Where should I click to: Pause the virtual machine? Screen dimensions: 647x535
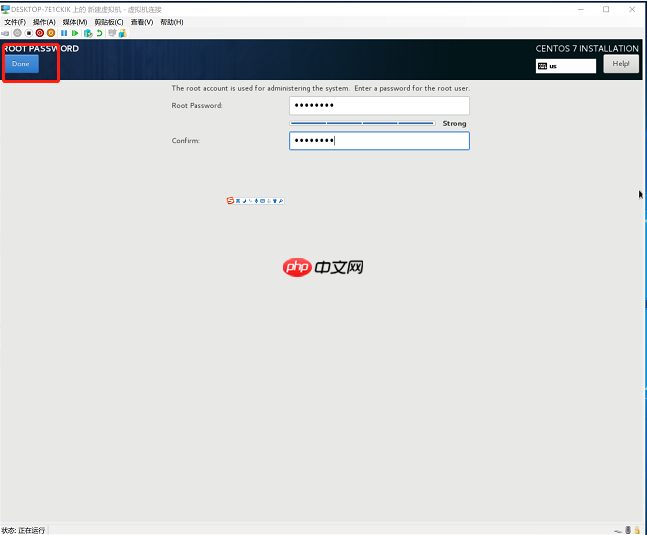64,33
